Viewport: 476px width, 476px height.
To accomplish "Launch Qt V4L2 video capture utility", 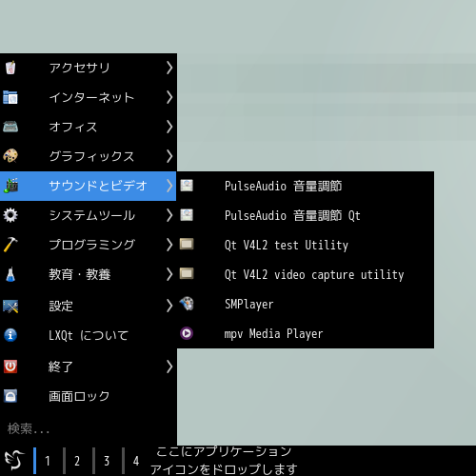I will tap(306, 274).
